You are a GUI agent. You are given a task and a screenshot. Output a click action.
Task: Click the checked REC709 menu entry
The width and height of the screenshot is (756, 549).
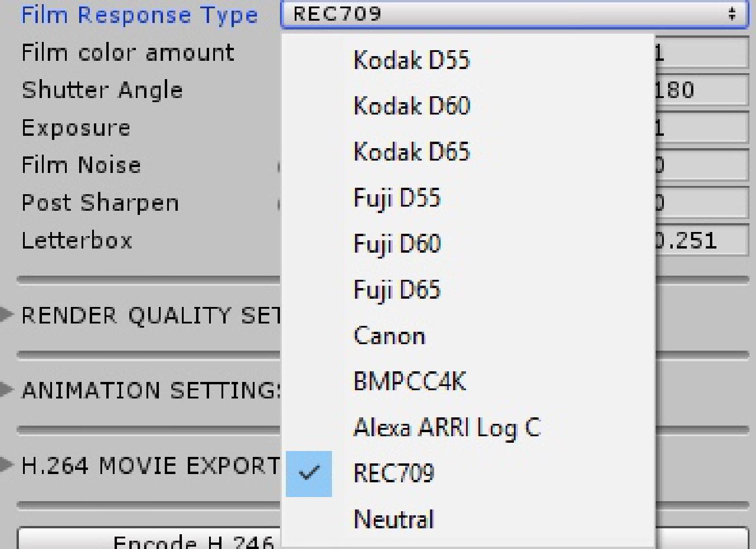(x=468, y=473)
